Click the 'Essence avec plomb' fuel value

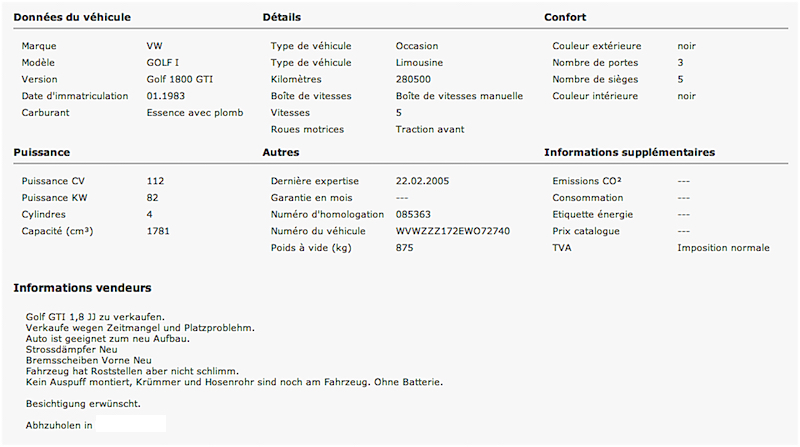[195, 113]
